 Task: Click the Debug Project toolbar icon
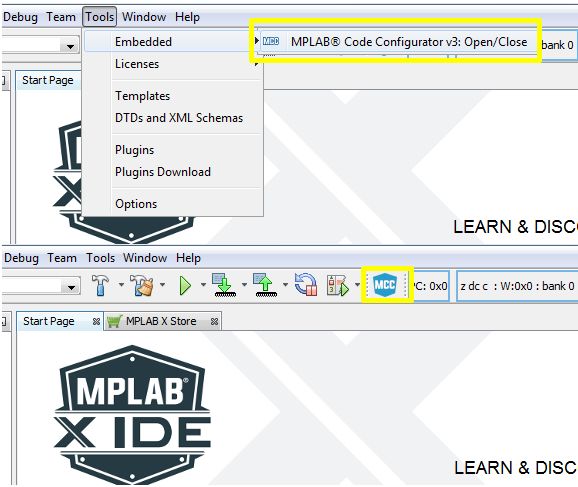point(338,286)
